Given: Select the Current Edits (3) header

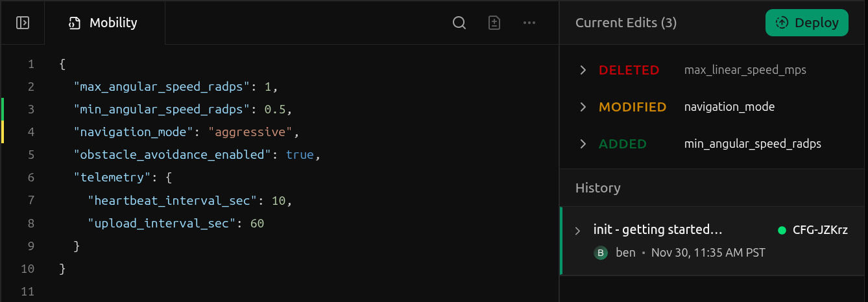Looking at the screenshot, I should [x=625, y=23].
